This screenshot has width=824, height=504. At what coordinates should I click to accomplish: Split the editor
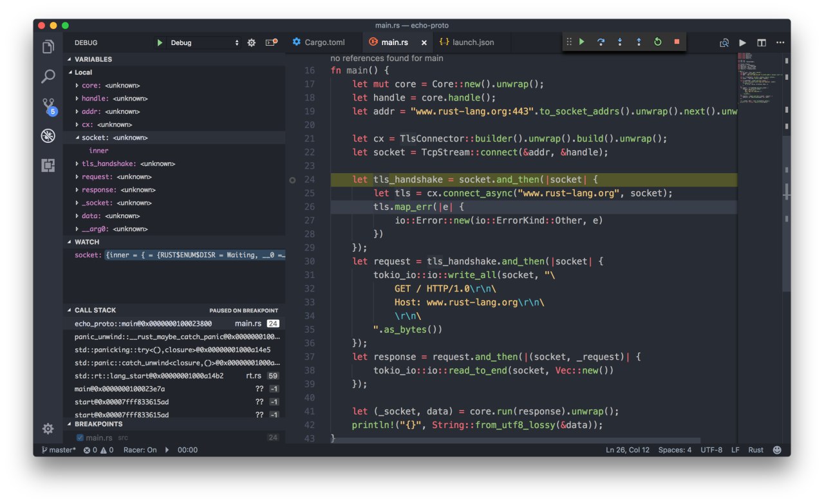click(762, 42)
